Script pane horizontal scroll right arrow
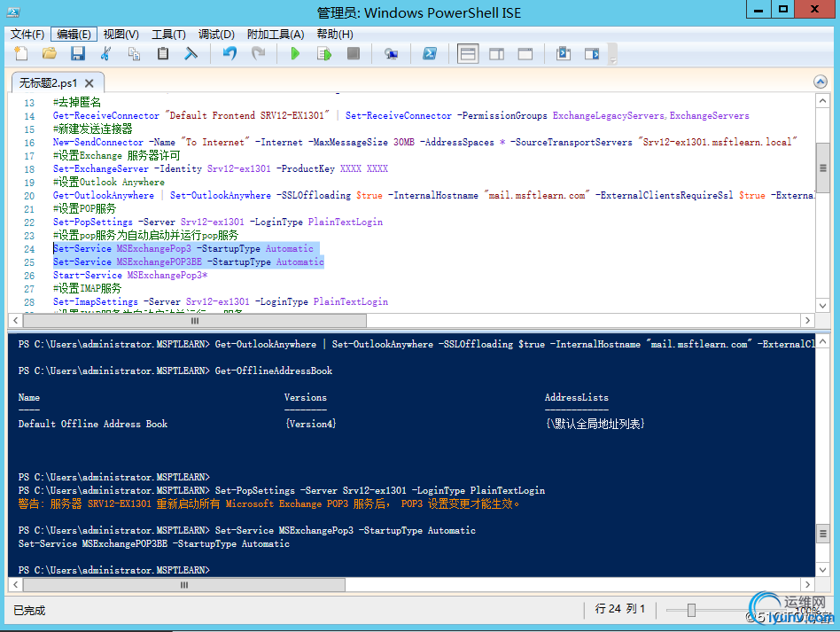The height and width of the screenshot is (632, 840). pos(808,321)
